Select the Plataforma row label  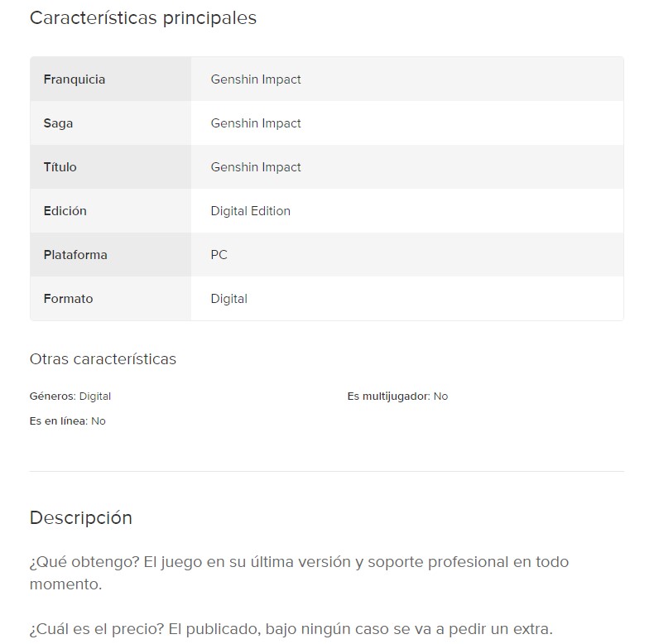pos(75,255)
